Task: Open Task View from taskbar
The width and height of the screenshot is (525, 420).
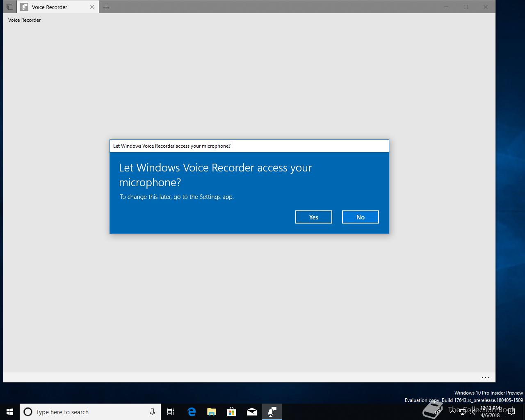Action: click(171, 412)
